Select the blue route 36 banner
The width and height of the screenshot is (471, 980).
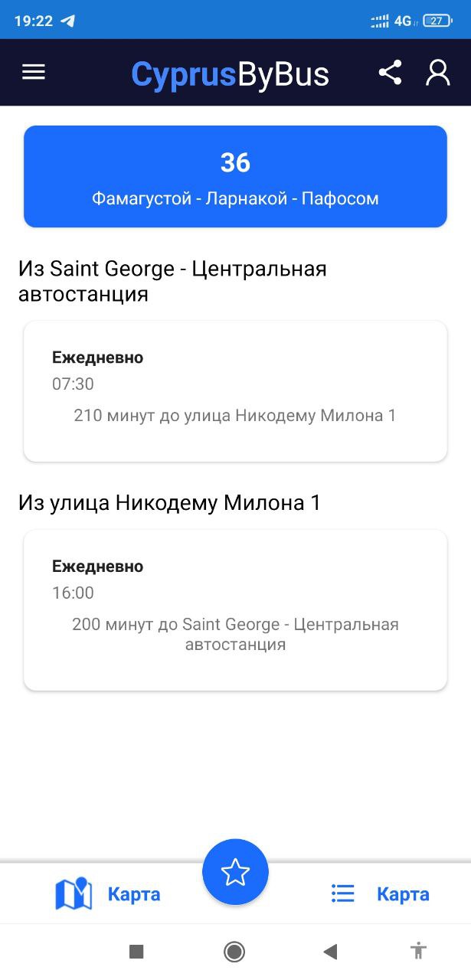(x=235, y=177)
